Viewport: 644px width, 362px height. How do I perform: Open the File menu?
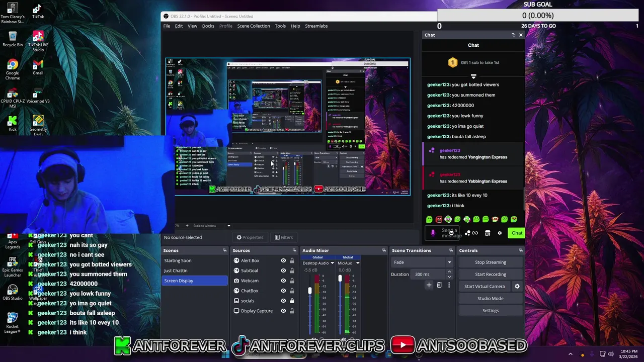coord(167,26)
